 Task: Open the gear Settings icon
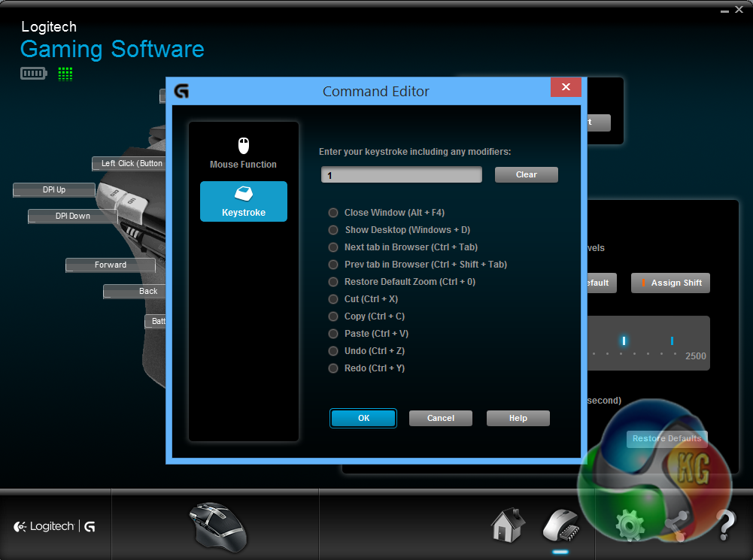[x=630, y=526]
